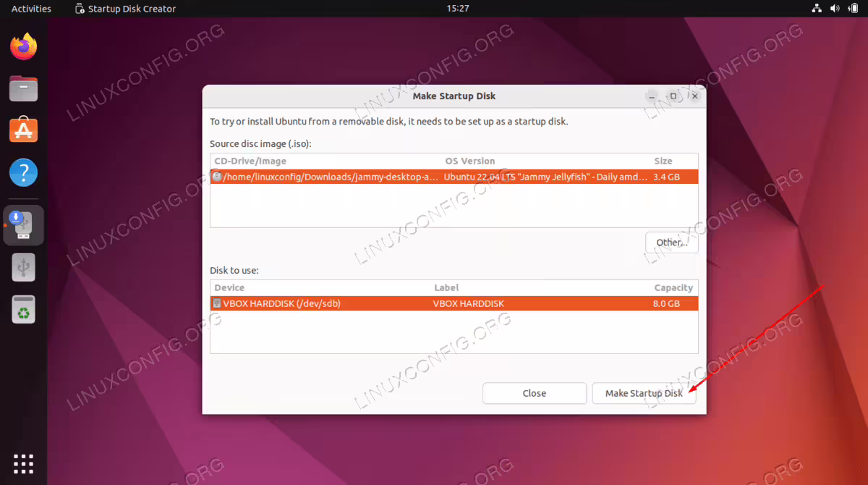868x485 pixels.
Task: Select the jammy-desktop ISO path entry
Action: [x=331, y=177]
